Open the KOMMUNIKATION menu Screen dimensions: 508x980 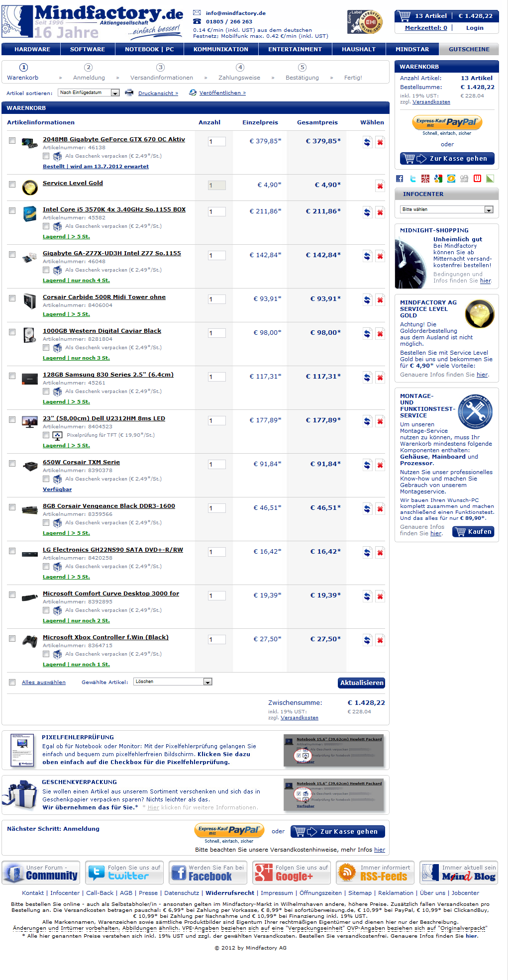point(221,49)
